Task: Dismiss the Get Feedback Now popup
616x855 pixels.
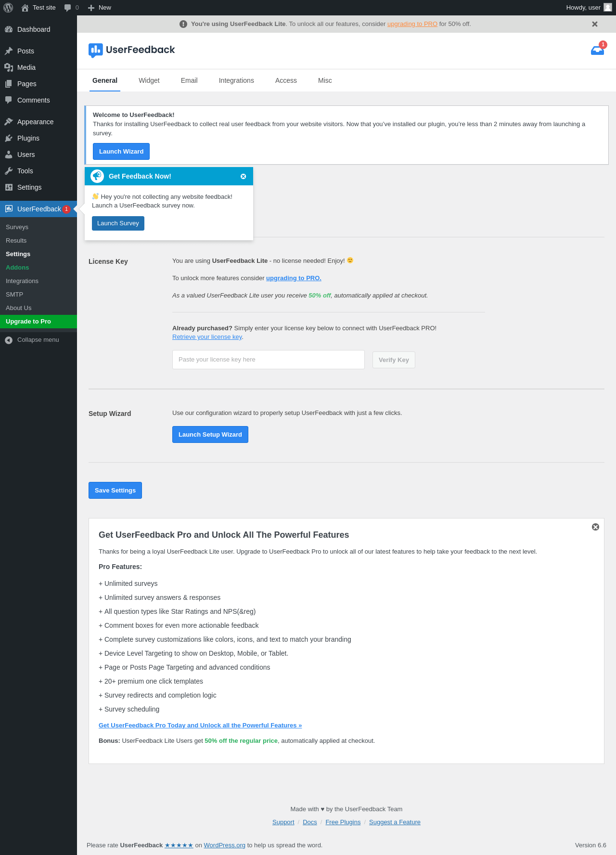Action: [x=243, y=177]
